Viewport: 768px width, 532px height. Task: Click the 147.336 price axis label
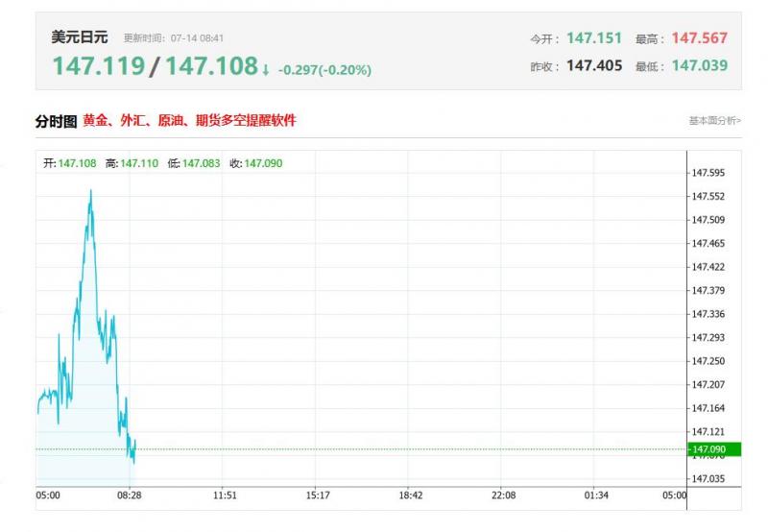(708, 314)
